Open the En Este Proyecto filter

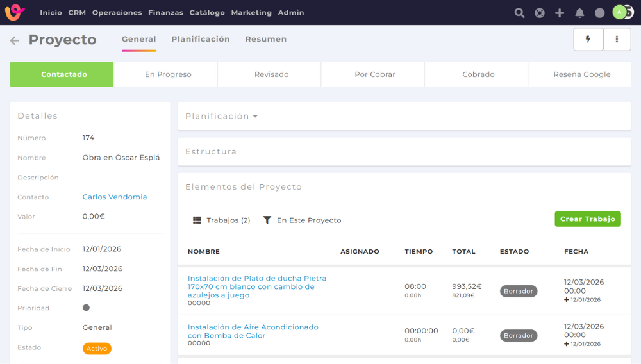(302, 220)
